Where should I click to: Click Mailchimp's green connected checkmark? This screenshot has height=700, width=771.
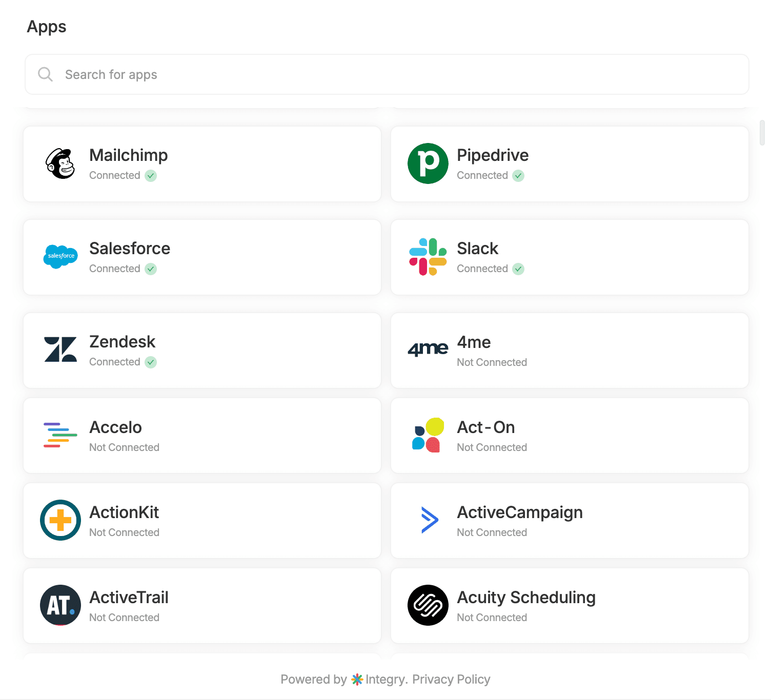(151, 176)
